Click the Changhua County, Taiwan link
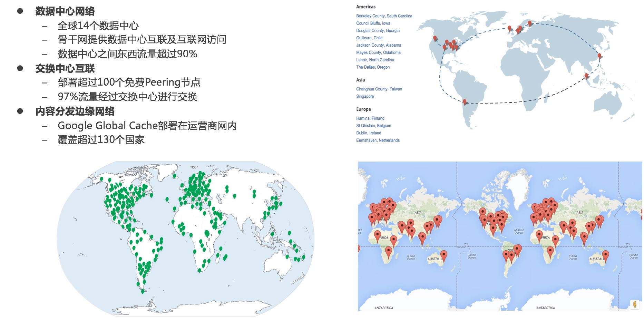644x321 pixels. (x=379, y=89)
